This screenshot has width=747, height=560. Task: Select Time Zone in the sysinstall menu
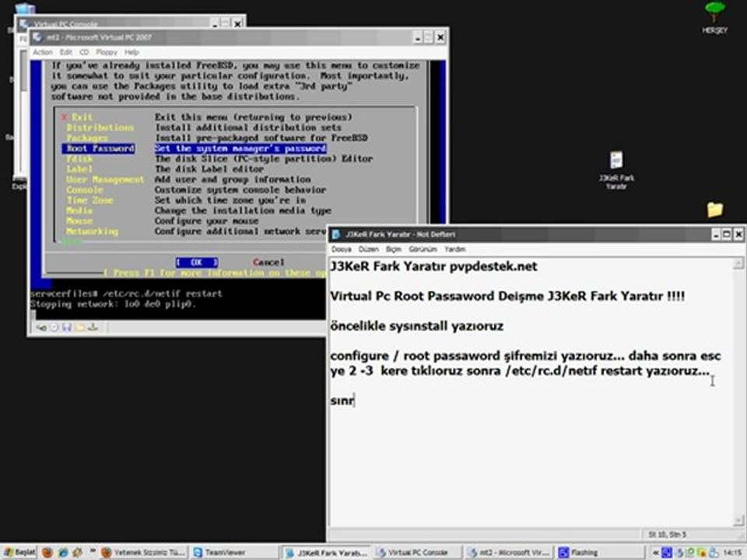(89, 201)
